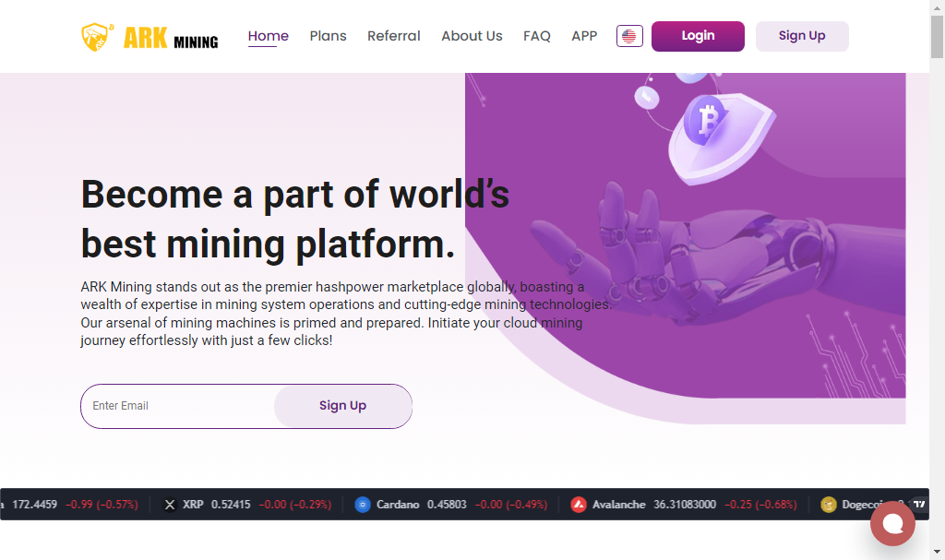Image resolution: width=945 pixels, height=560 pixels.
Task: Click the XRP ticker icon
Action: pos(169,505)
